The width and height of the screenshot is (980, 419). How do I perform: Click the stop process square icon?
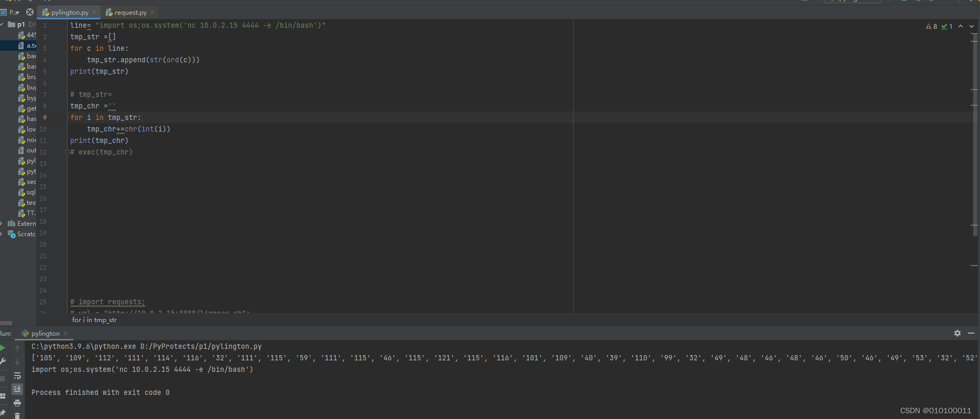(x=3, y=378)
